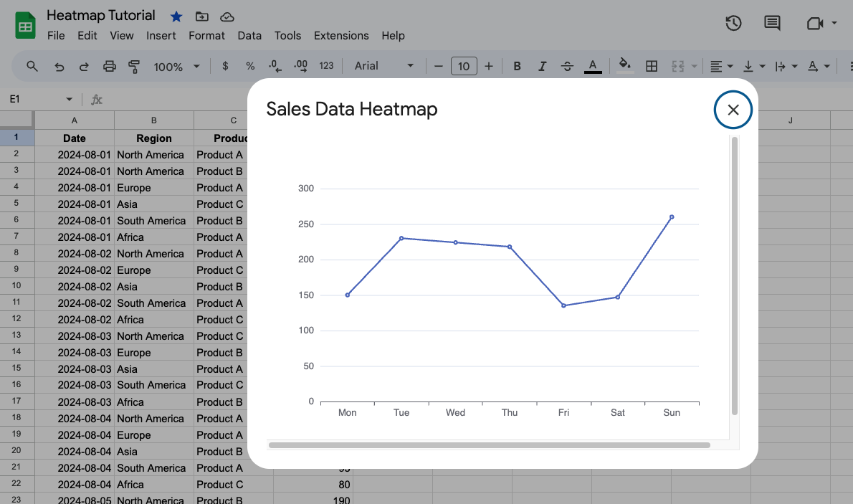Open the Format menu

[206, 35]
